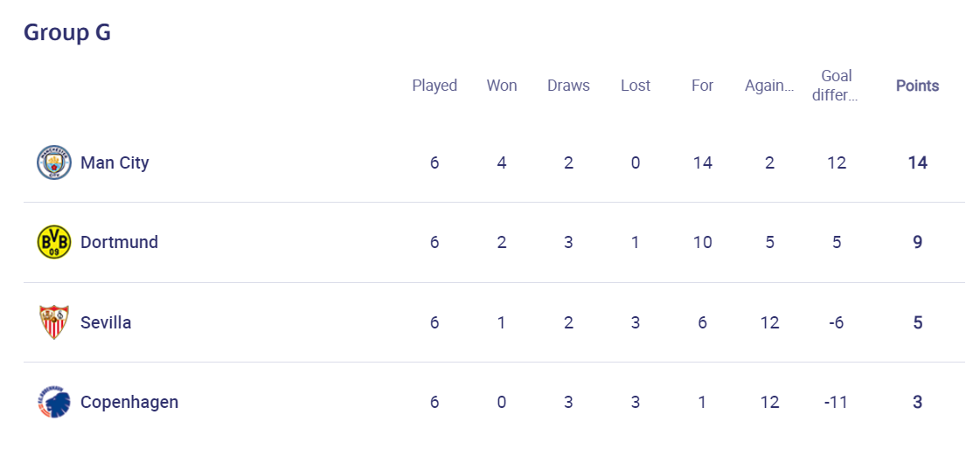Click the Won column header

pos(502,86)
